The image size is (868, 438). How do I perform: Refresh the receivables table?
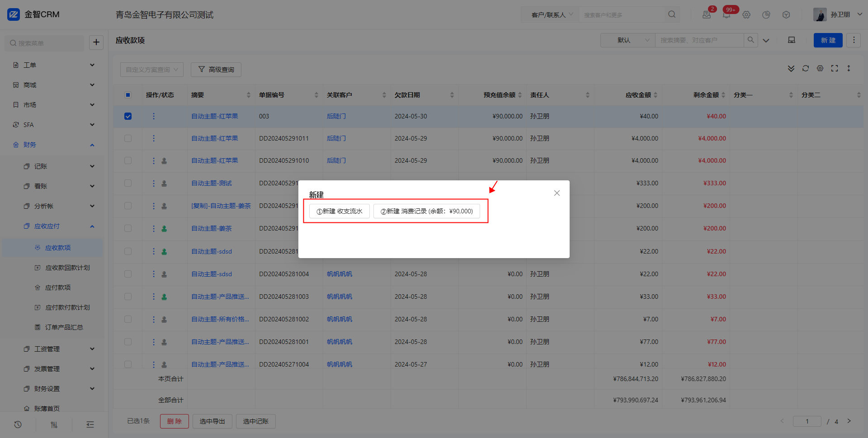click(806, 68)
